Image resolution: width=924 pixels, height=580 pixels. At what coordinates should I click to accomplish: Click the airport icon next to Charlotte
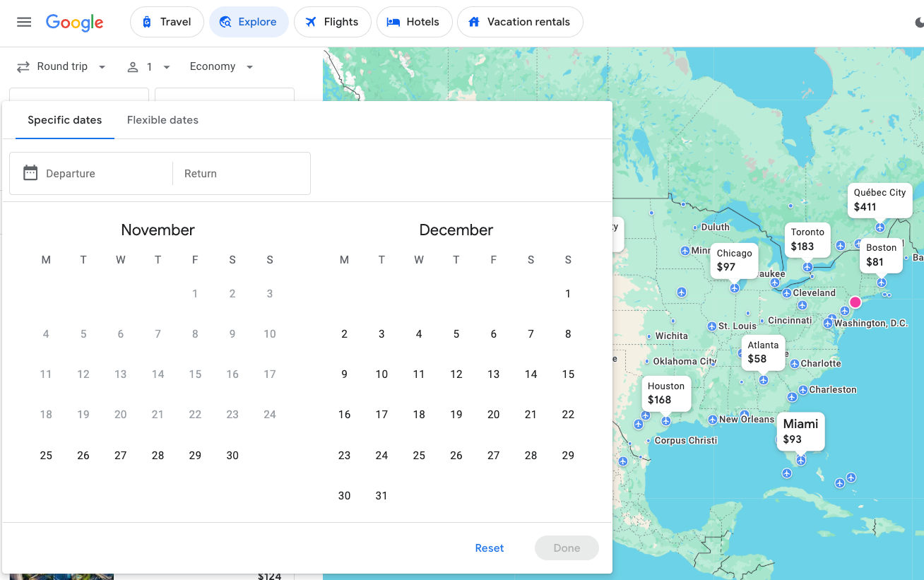pyautogui.click(x=795, y=364)
